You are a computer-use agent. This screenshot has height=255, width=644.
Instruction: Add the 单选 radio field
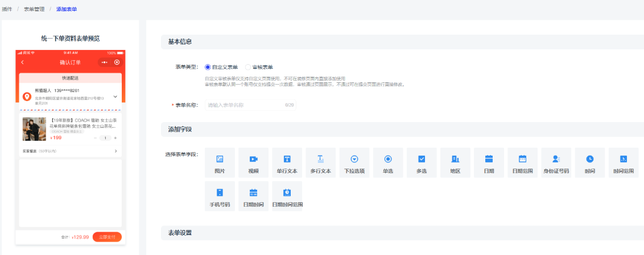coord(388,162)
